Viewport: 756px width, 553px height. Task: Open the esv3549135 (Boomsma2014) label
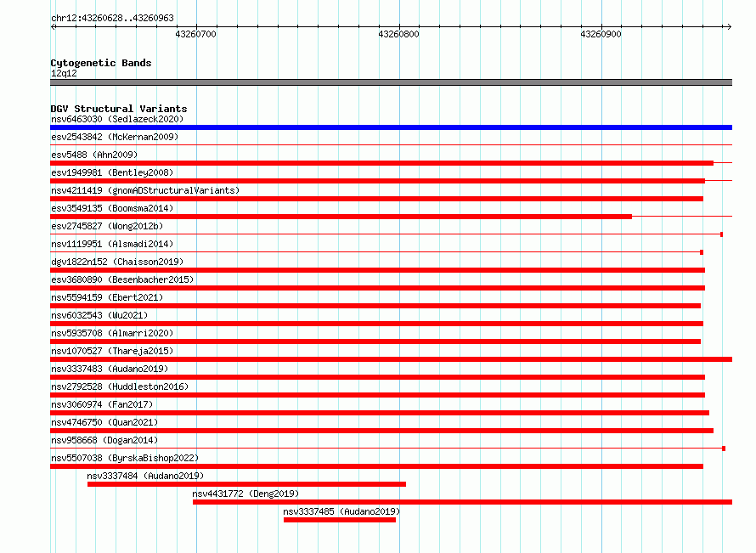point(112,208)
